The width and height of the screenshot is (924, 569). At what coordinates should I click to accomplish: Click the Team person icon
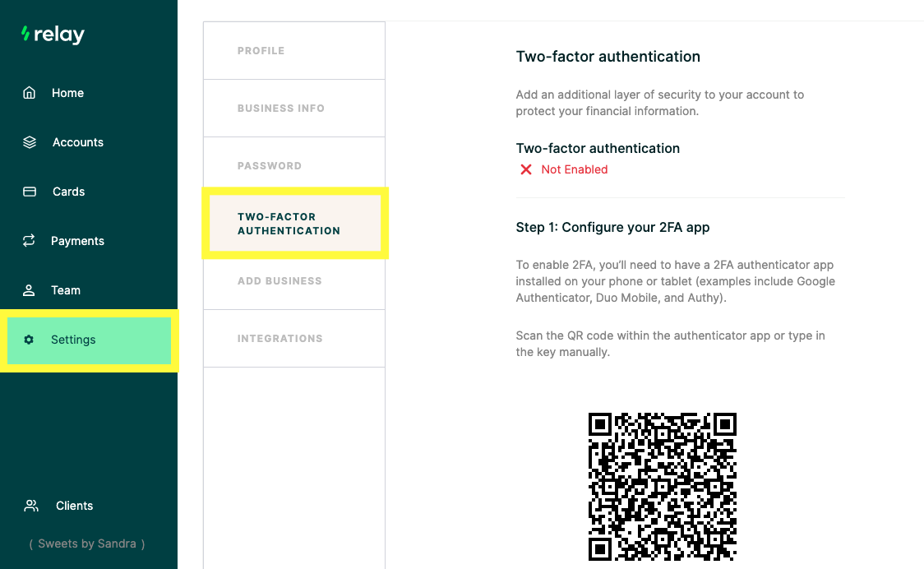(x=29, y=290)
